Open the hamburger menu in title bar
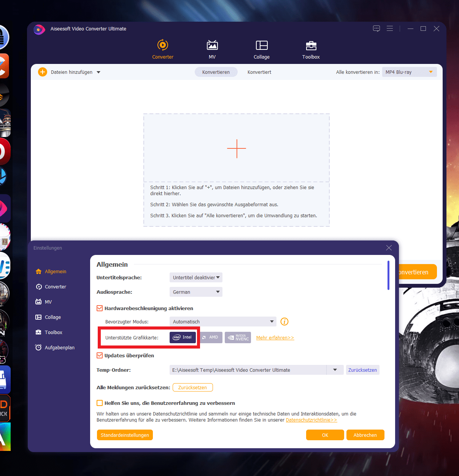This screenshot has height=476, width=459. coord(390,29)
